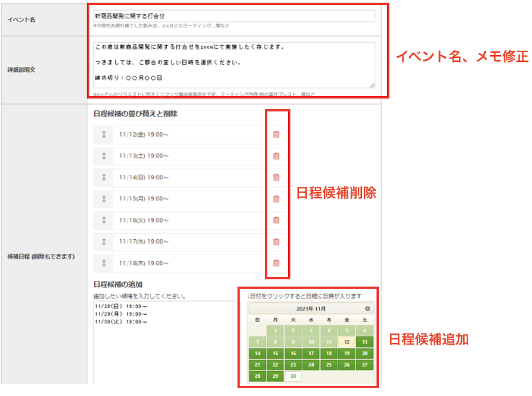Delete the 11/13(土) 19:00 candidate

point(276,156)
